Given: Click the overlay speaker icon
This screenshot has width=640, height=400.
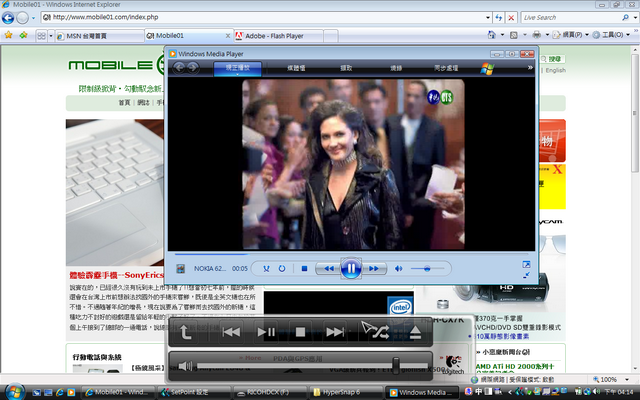Looking at the screenshot, I should pyautogui.click(x=185, y=366).
